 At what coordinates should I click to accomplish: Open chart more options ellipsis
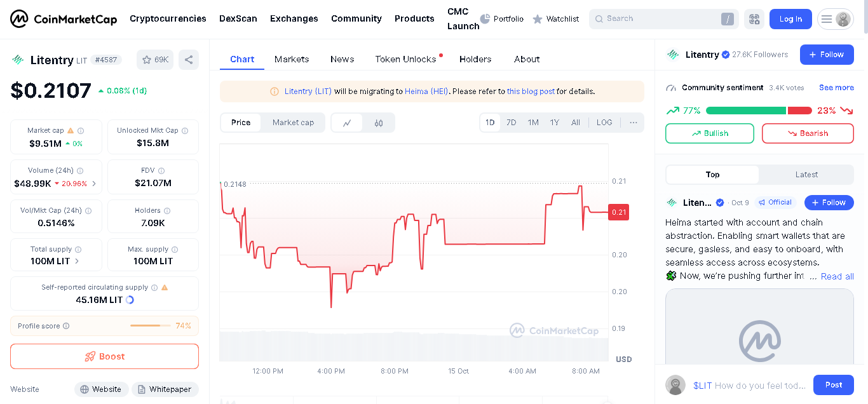634,123
